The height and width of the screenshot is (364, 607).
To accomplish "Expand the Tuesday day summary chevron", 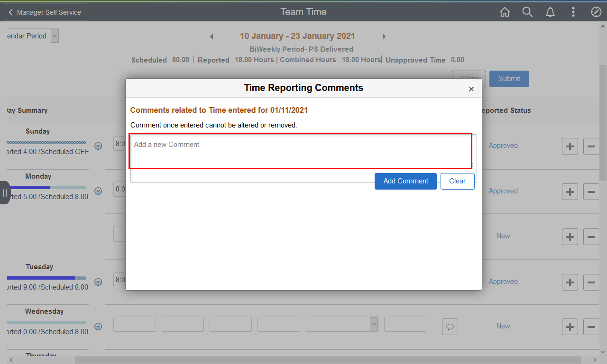I will (x=98, y=282).
